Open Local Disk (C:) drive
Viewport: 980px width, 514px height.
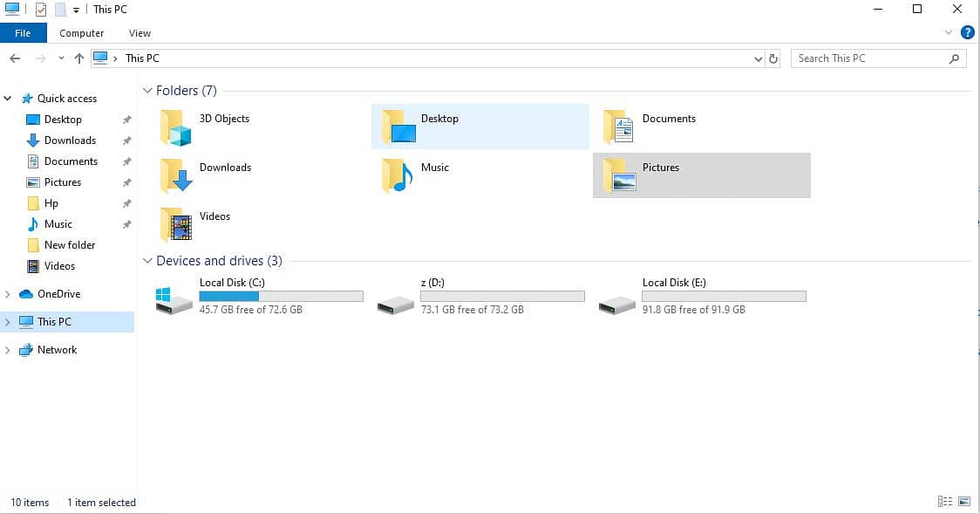click(174, 299)
